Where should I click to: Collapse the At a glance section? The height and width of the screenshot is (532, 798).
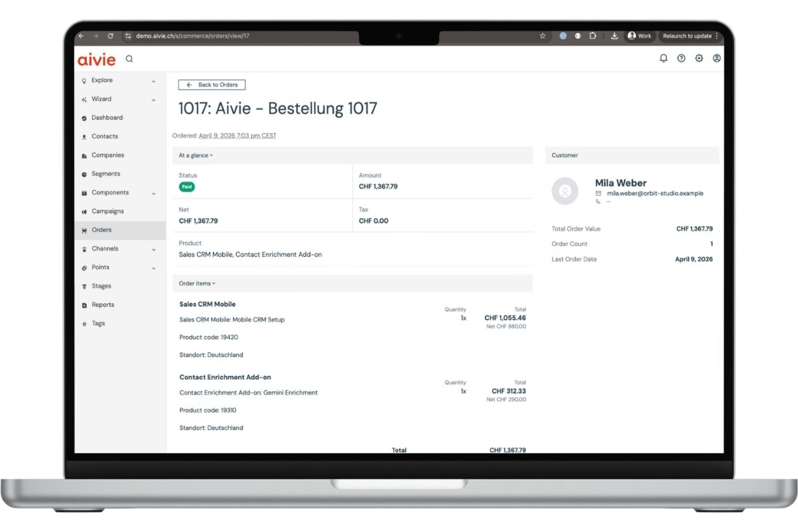pyautogui.click(x=196, y=156)
